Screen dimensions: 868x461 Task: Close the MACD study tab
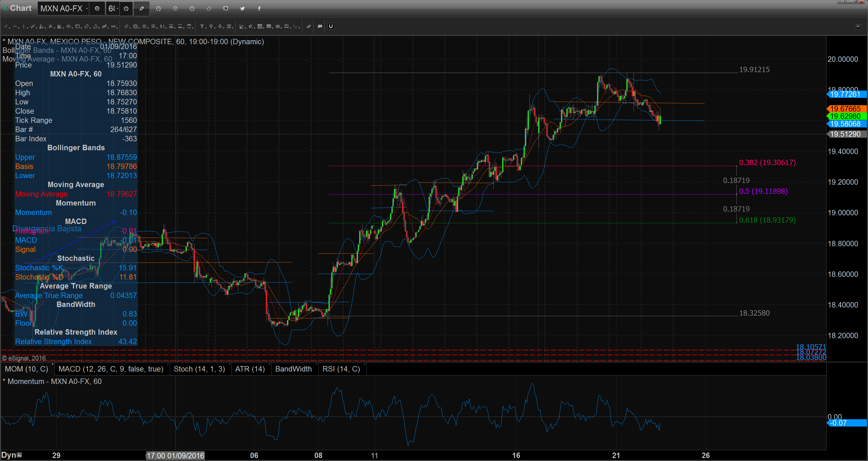point(168,365)
